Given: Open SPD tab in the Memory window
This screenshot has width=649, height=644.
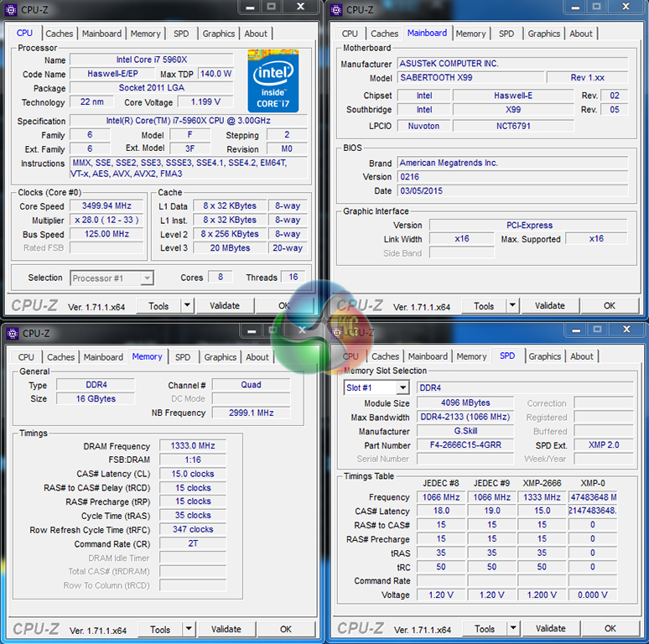Looking at the screenshot, I should [x=183, y=357].
